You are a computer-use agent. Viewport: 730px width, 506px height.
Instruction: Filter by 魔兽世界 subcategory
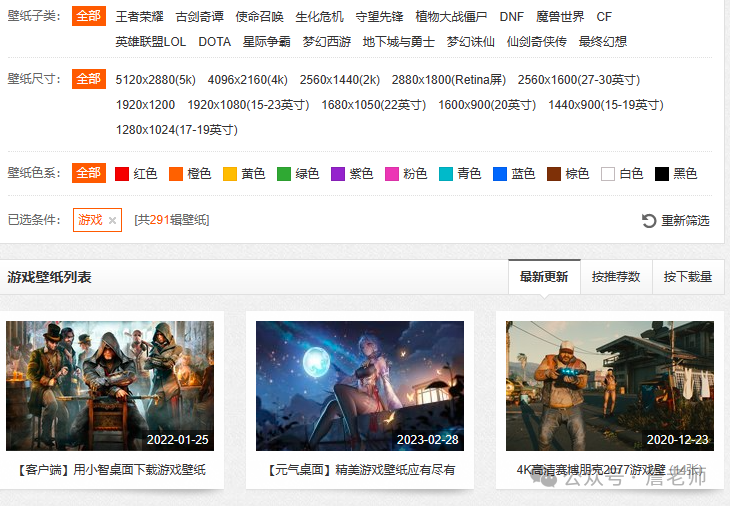click(560, 17)
